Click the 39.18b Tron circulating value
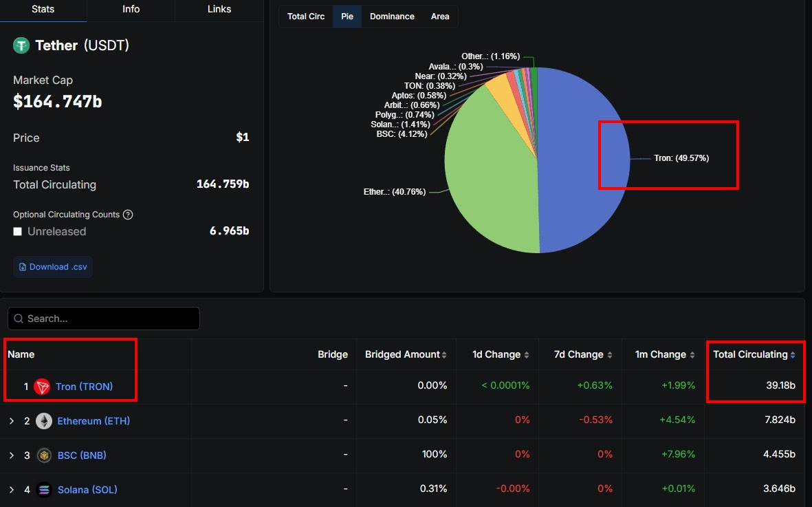 pos(780,385)
